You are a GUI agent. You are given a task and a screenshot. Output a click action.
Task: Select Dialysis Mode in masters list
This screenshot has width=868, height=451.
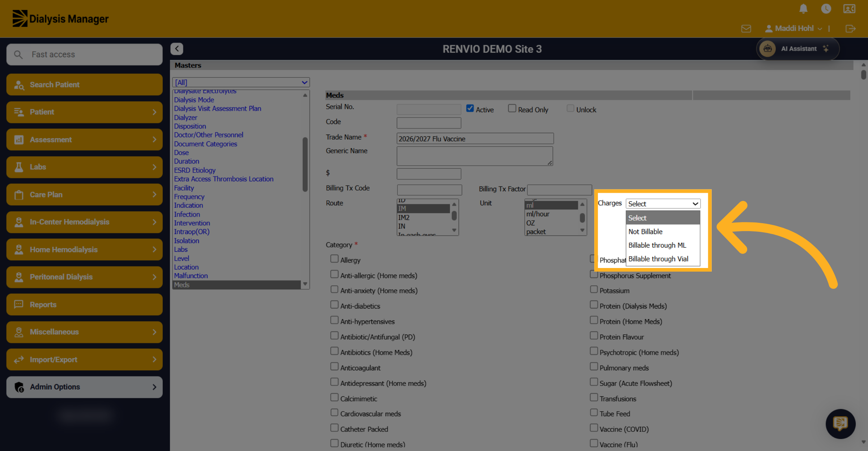[x=194, y=100]
